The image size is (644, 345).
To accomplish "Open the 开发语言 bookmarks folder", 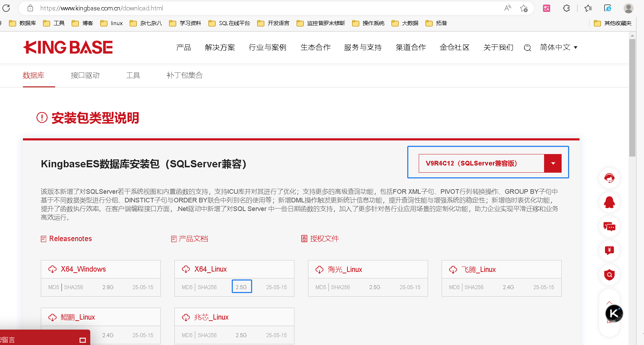I will pos(273,23).
